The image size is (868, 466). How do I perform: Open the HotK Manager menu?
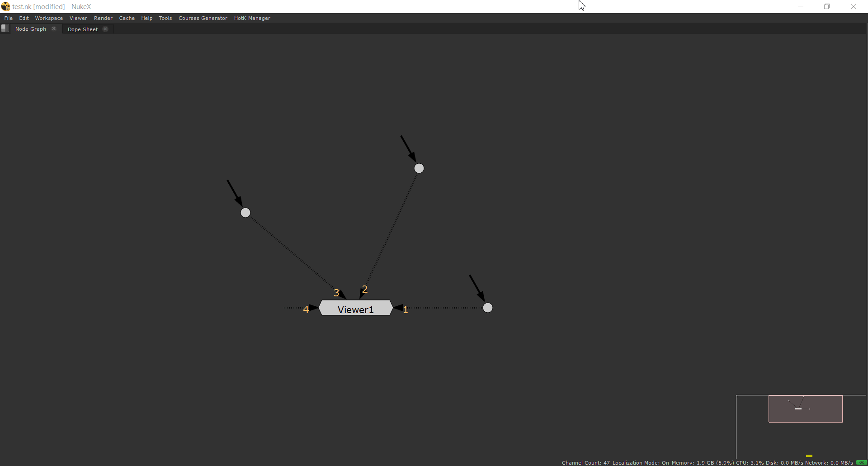tap(252, 18)
